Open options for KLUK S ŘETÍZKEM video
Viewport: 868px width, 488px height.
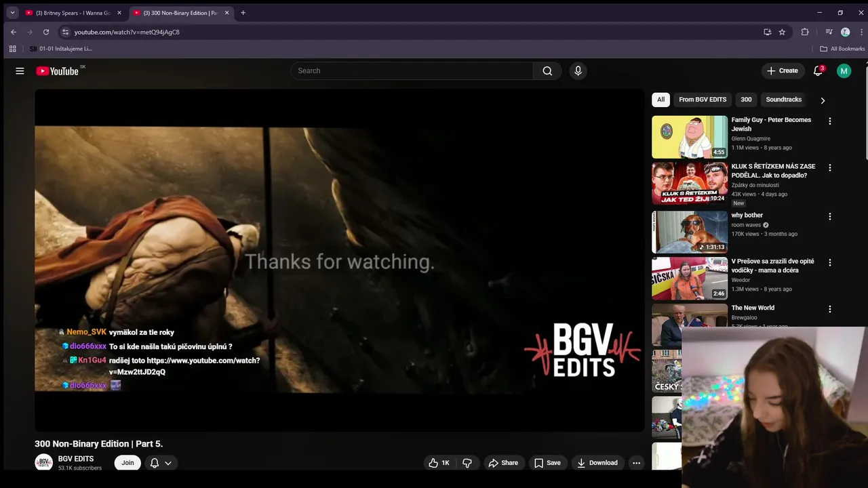829,167
